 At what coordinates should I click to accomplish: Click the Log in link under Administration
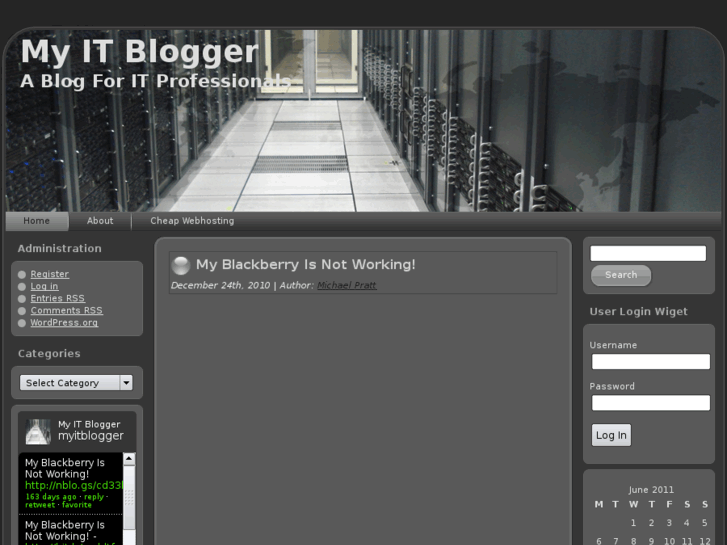click(44, 286)
